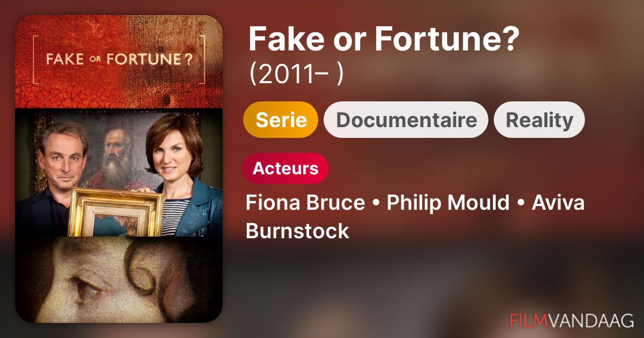Open the Reality genre tag

[539, 120]
